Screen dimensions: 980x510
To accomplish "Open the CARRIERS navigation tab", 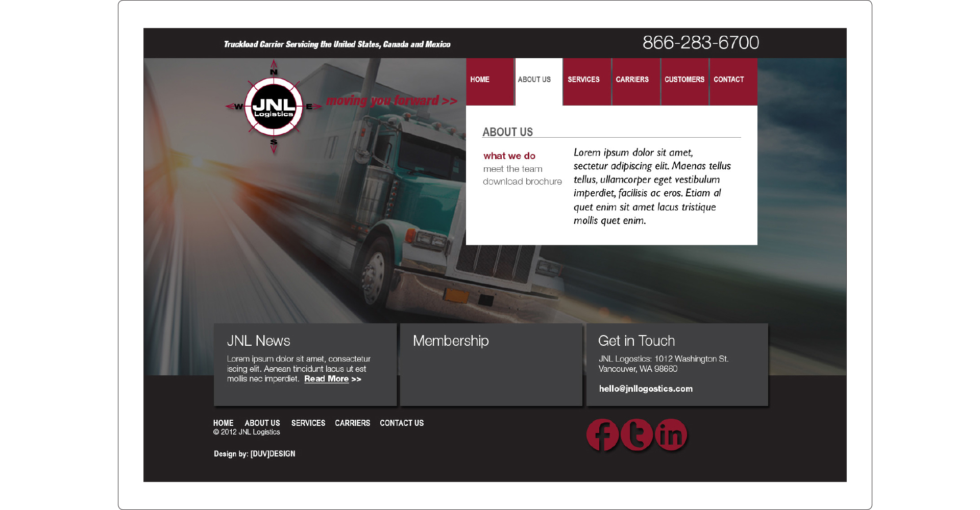I will [636, 82].
